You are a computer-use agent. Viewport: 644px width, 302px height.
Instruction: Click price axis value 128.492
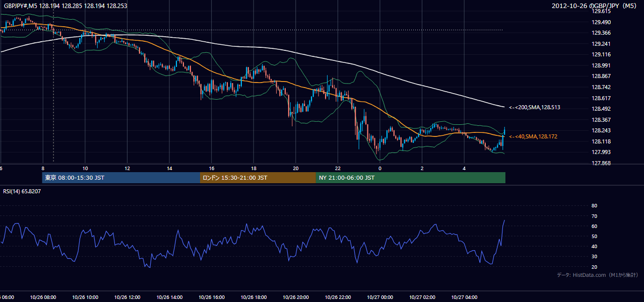[601, 109]
